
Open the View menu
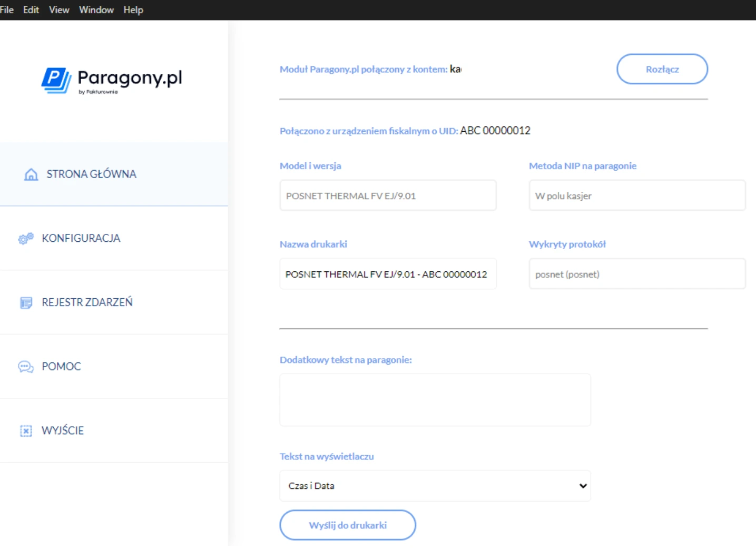click(x=58, y=9)
